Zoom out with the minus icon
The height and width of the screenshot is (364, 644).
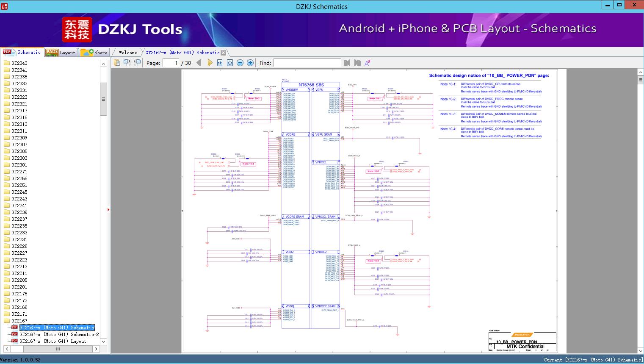240,63
